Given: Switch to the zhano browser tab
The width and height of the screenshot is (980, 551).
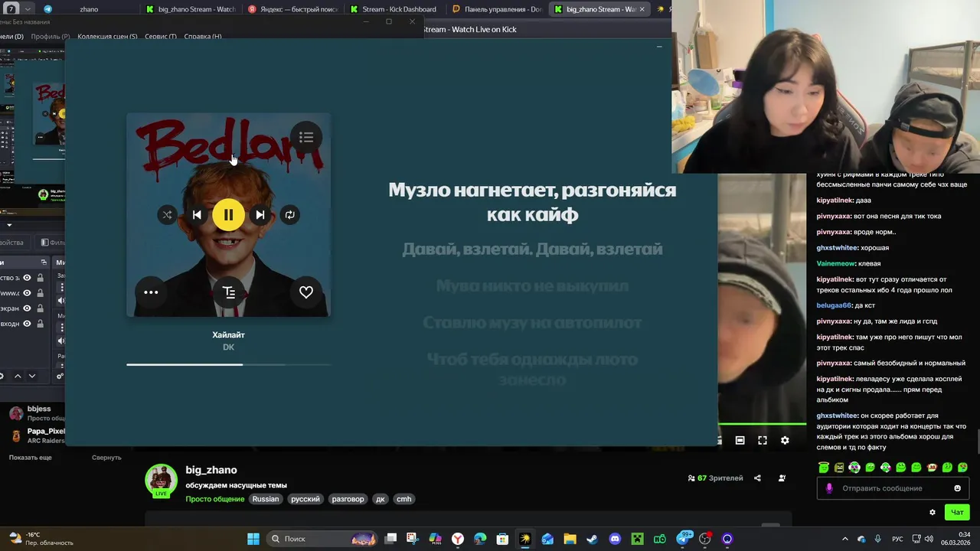Looking at the screenshot, I should point(88,9).
